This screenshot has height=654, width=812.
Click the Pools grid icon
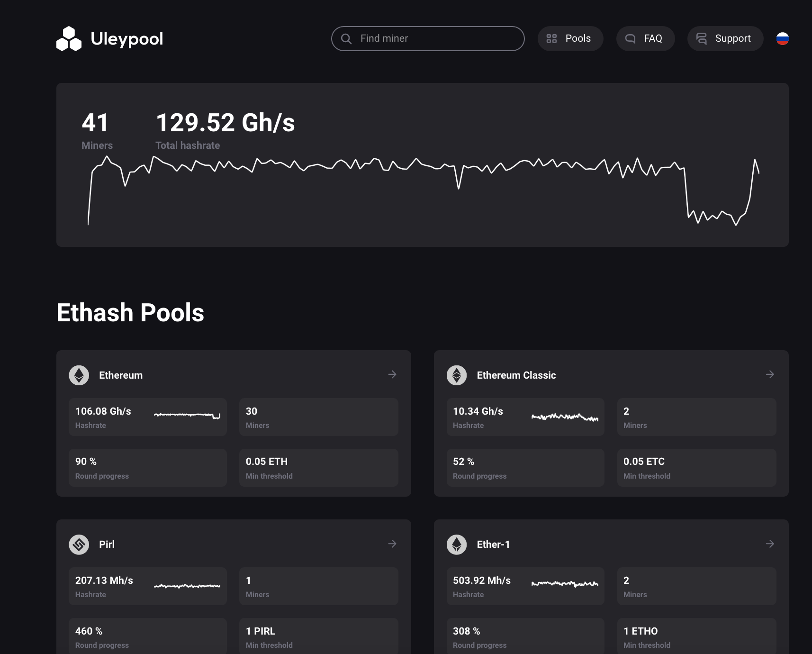pyautogui.click(x=551, y=38)
